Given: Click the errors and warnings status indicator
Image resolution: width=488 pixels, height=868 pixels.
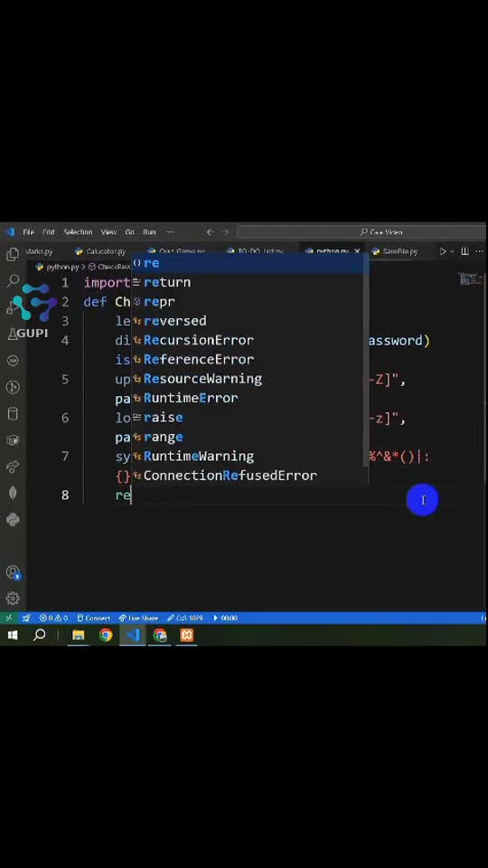Looking at the screenshot, I should click(53, 618).
